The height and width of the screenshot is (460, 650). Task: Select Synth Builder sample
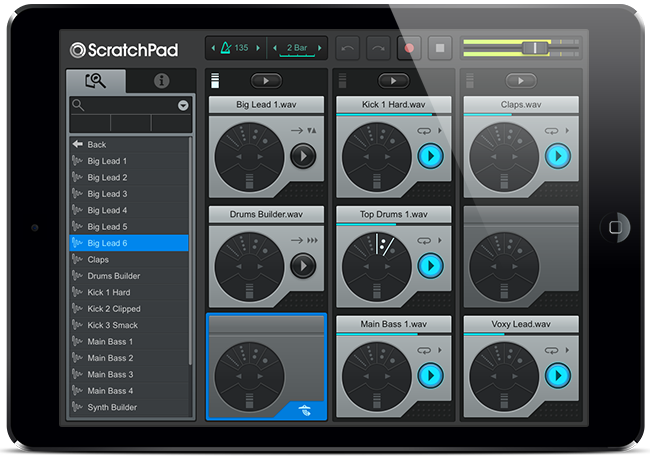pyautogui.click(x=129, y=407)
